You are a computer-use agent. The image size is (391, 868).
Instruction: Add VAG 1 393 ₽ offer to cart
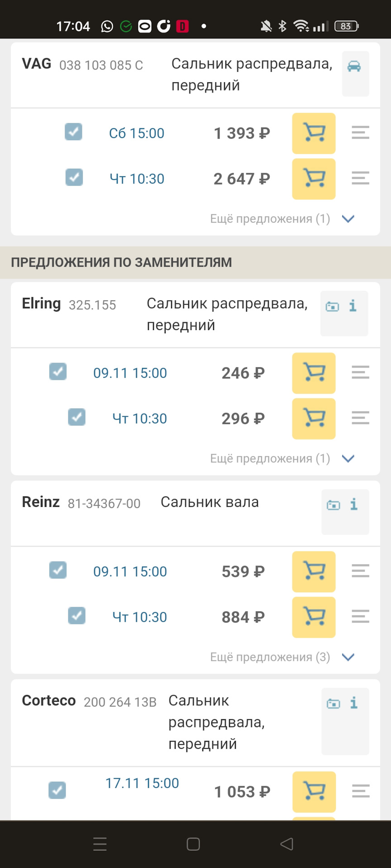pyautogui.click(x=314, y=133)
